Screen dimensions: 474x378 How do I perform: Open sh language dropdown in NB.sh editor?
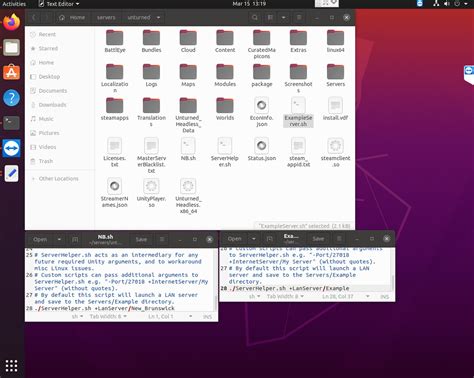click(x=77, y=316)
